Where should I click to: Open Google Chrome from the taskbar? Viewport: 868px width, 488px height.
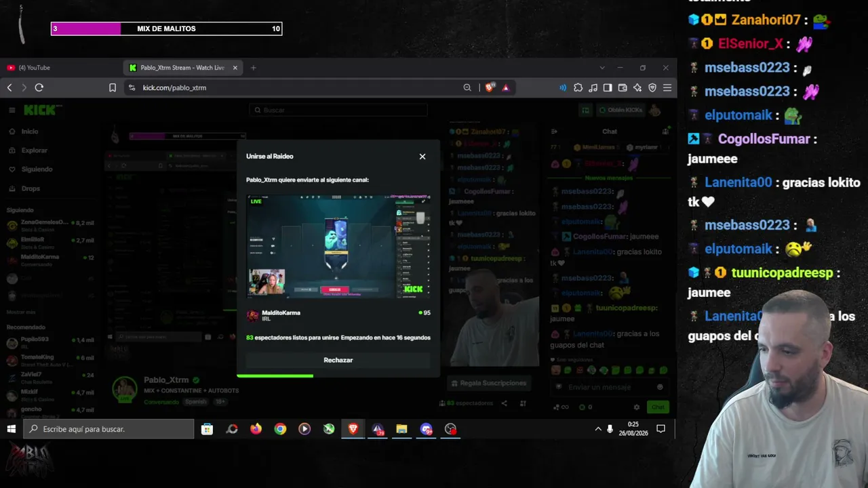(x=280, y=429)
